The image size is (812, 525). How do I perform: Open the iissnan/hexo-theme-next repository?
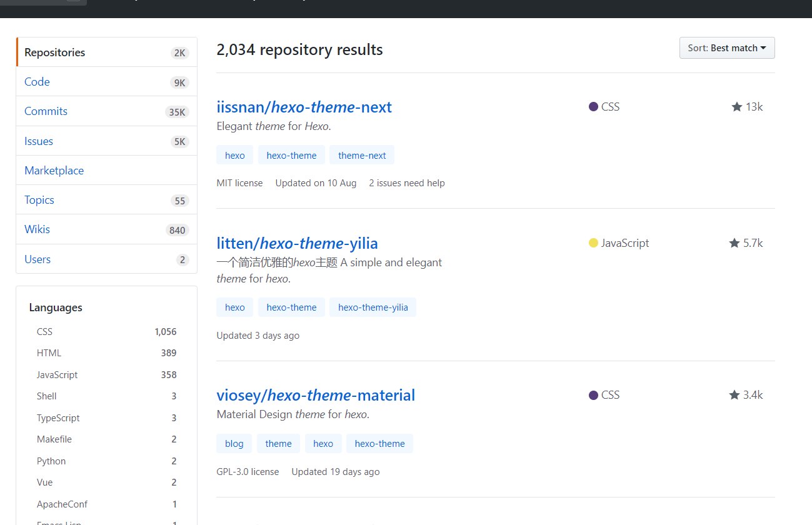click(x=304, y=107)
